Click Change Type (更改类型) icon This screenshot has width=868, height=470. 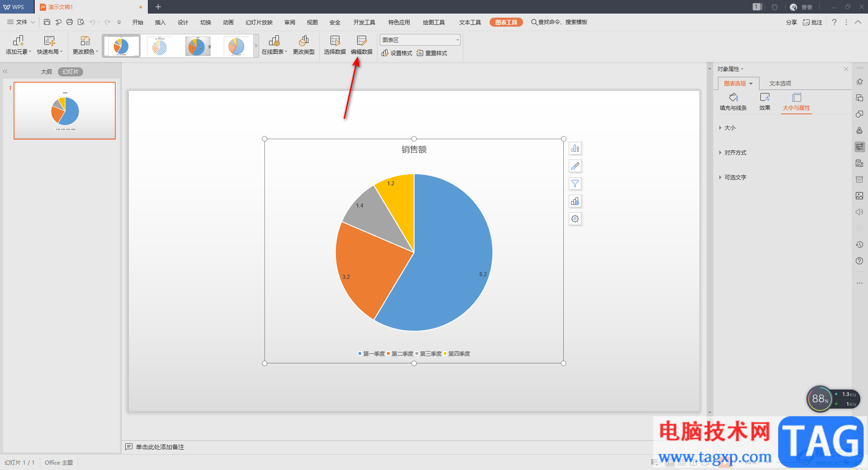click(x=304, y=45)
